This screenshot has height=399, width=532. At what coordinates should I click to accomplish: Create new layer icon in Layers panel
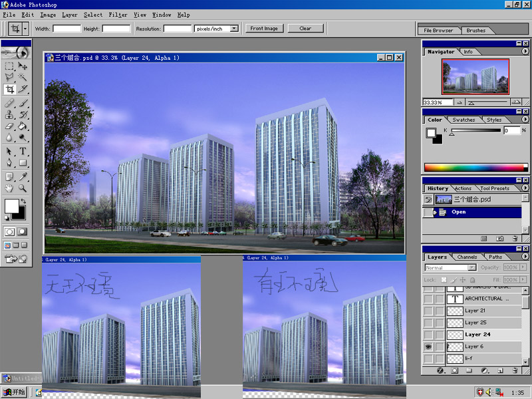[500, 370]
